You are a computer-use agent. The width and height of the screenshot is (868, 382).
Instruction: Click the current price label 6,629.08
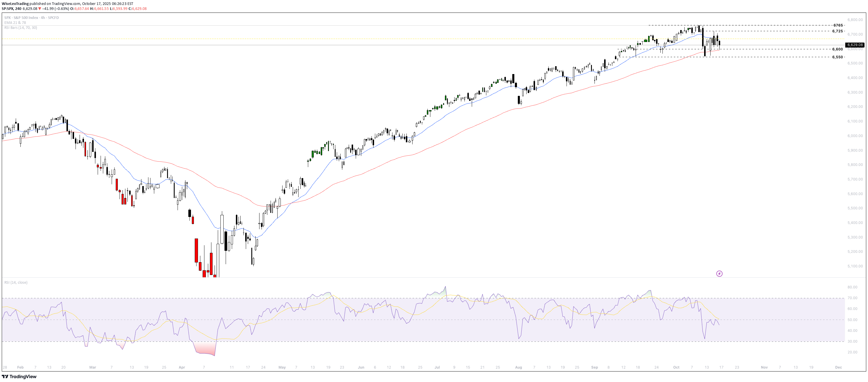tap(855, 45)
